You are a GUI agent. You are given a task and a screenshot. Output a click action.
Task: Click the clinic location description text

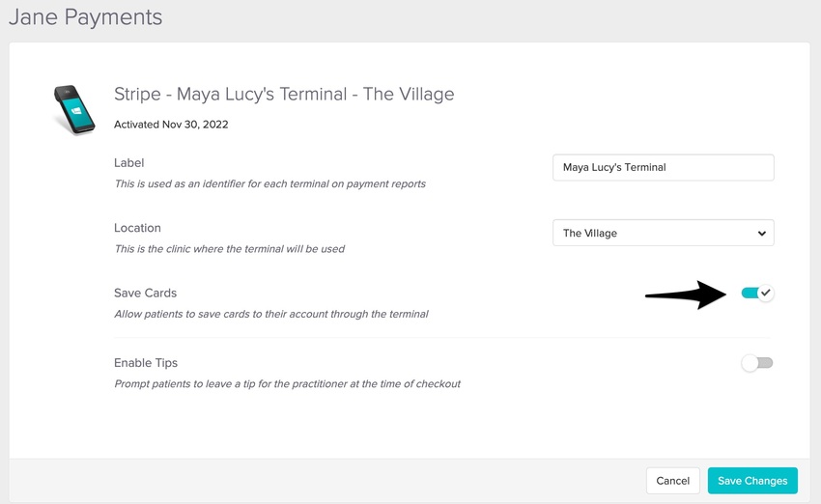point(229,248)
